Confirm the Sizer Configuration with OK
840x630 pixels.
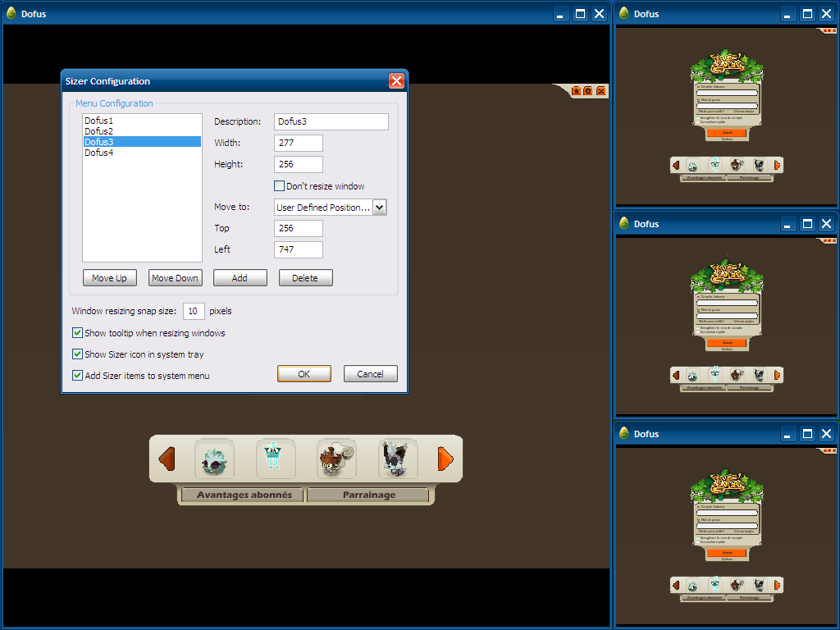[304, 374]
